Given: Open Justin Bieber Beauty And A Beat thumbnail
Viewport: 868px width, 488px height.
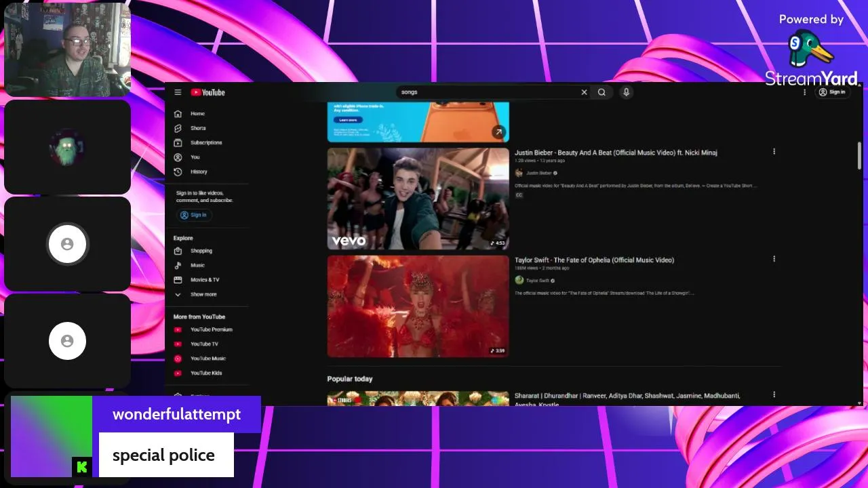Looking at the screenshot, I should pos(418,199).
